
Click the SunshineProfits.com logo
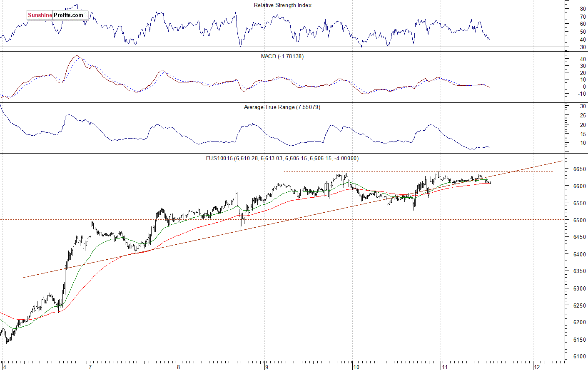click(x=57, y=15)
